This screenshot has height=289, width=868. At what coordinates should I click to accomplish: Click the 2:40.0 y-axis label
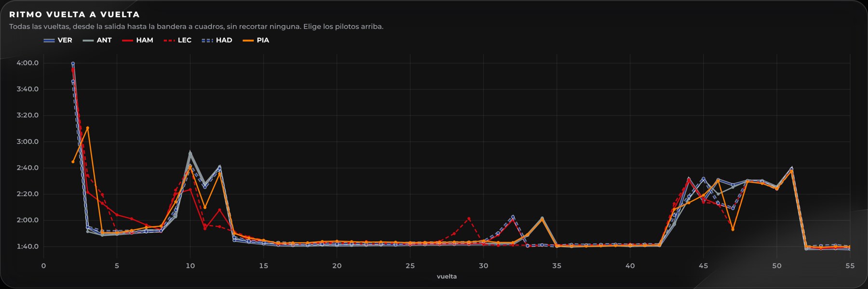point(27,168)
